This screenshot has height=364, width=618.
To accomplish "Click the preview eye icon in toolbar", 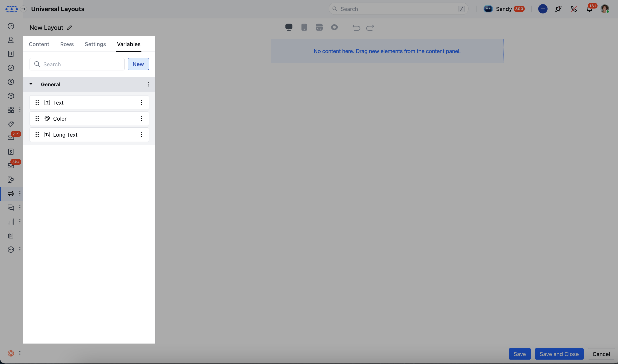I will pos(334,27).
